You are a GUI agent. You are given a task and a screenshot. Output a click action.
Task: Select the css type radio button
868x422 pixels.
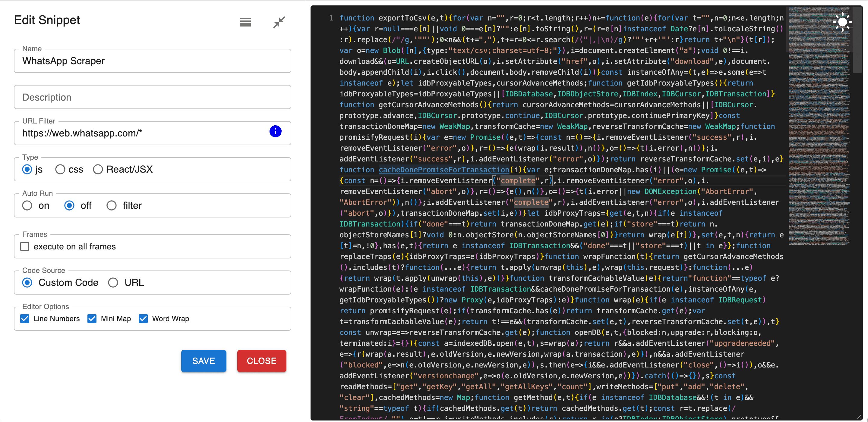click(x=60, y=169)
